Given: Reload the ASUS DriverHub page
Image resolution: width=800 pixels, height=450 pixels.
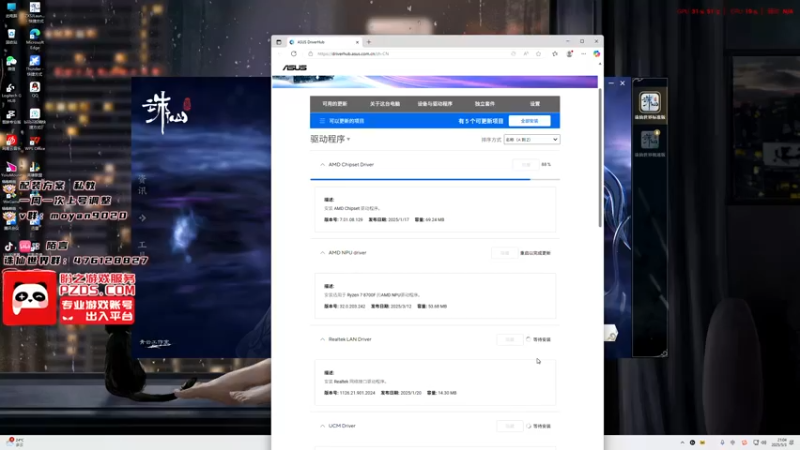Looking at the screenshot, I should tap(293, 54).
